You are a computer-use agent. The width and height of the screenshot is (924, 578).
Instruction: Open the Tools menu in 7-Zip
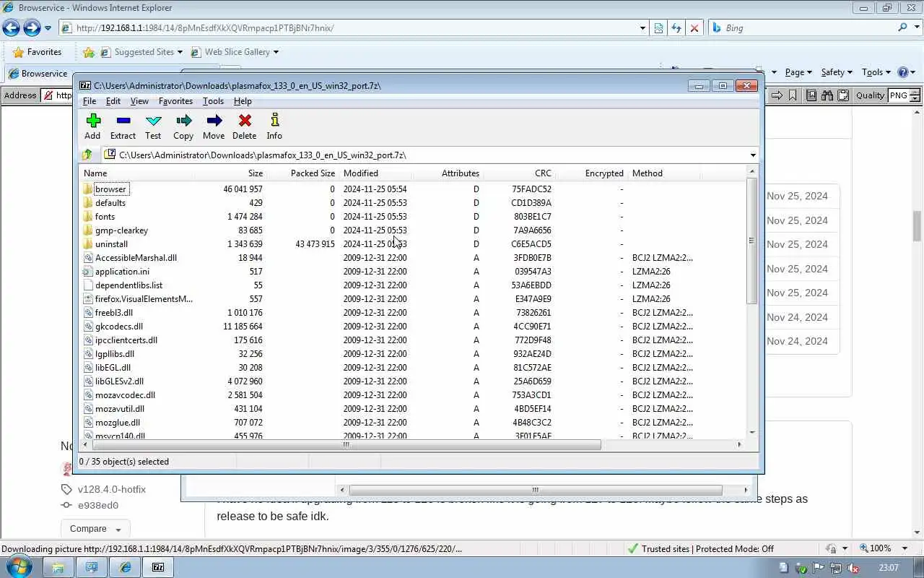point(213,101)
